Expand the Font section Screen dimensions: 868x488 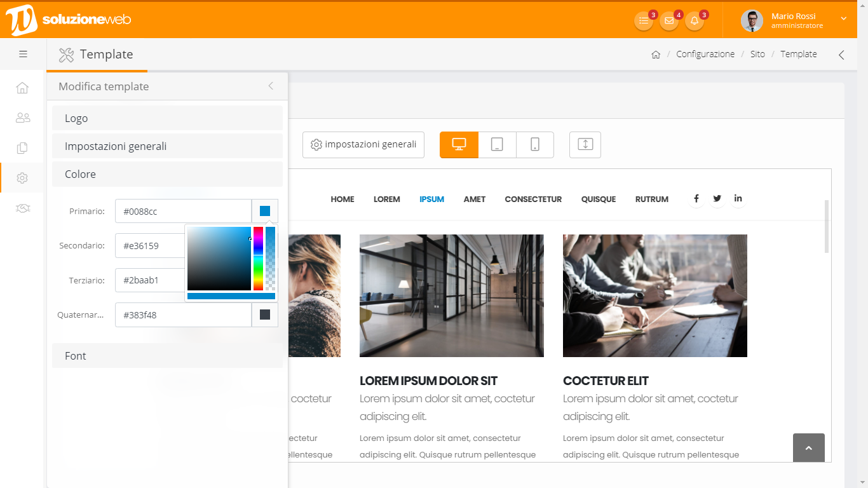point(167,356)
